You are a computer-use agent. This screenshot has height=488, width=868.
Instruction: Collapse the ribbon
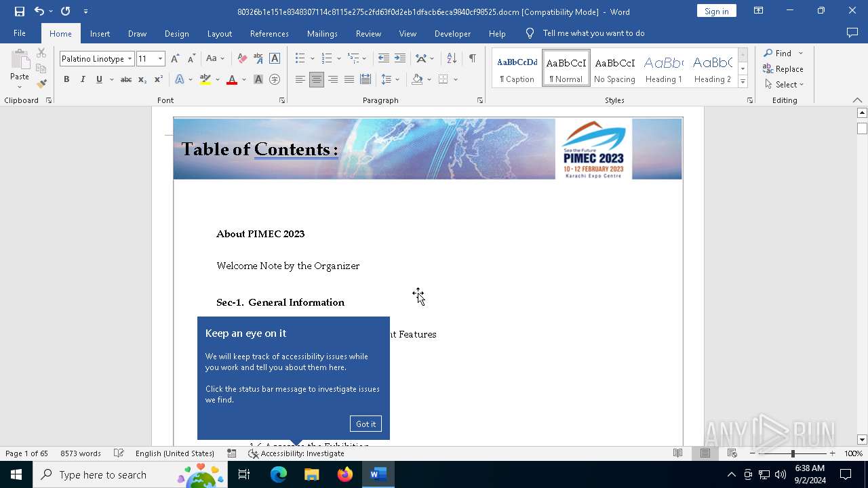click(x=857, y=100)
